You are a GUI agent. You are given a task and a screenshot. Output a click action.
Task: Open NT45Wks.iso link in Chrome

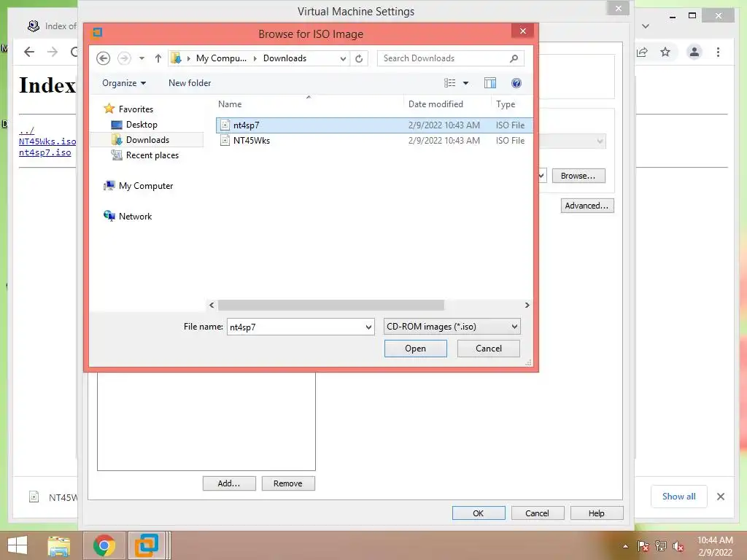[x=47, y=141]
